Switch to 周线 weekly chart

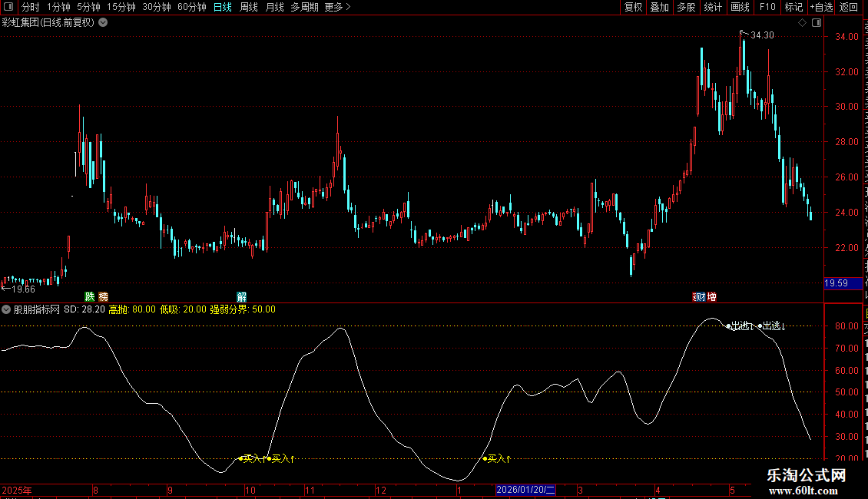point(249,7)
